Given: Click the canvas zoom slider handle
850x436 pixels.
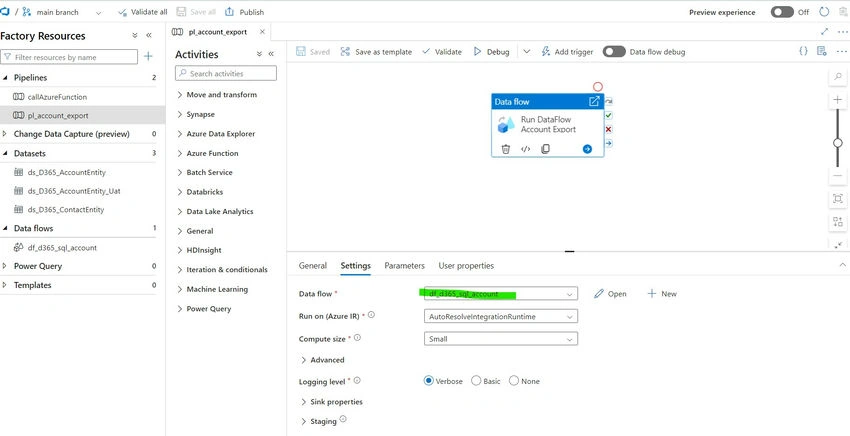Looking at the screenshot, I should click(x=838, y=143).
